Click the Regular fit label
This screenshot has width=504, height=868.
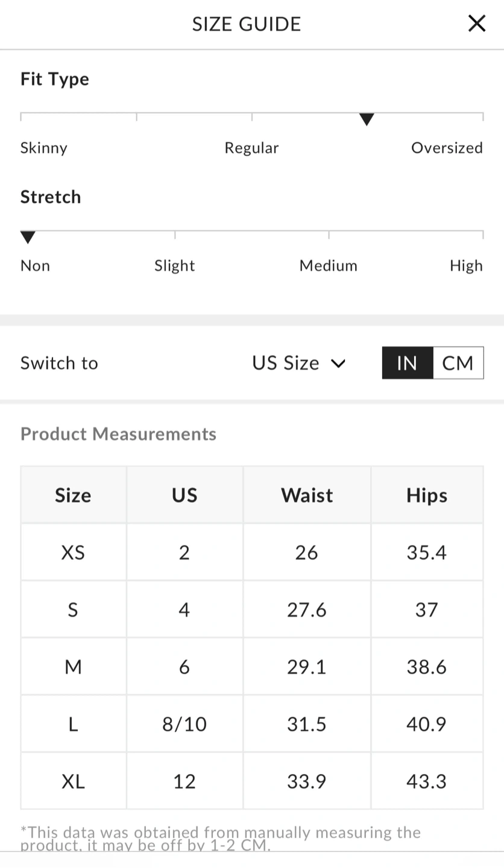point(251,148)
